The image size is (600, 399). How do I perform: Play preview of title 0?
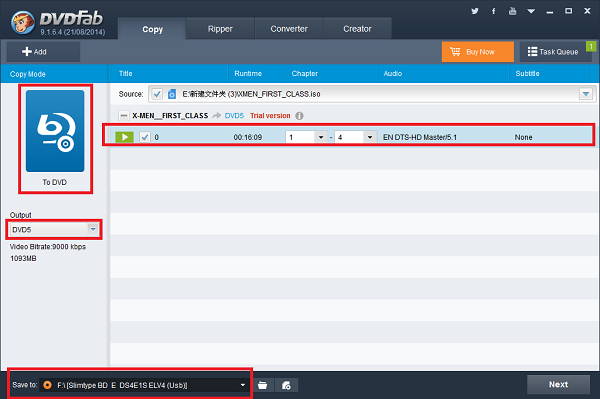(124, 137)
